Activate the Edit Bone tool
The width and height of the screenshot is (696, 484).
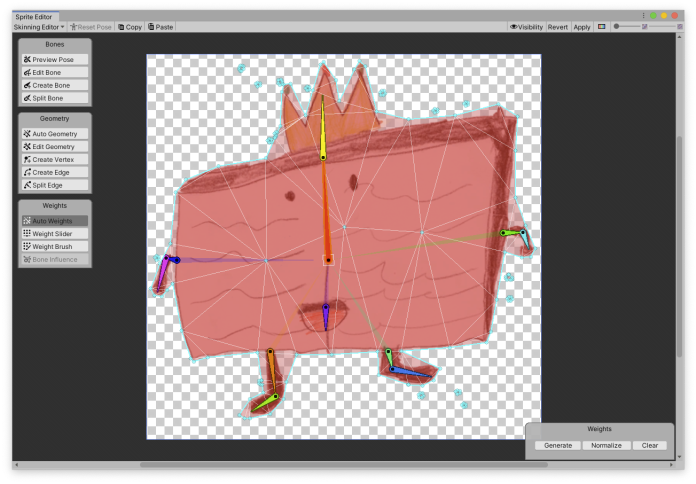[x=55, y=73]
